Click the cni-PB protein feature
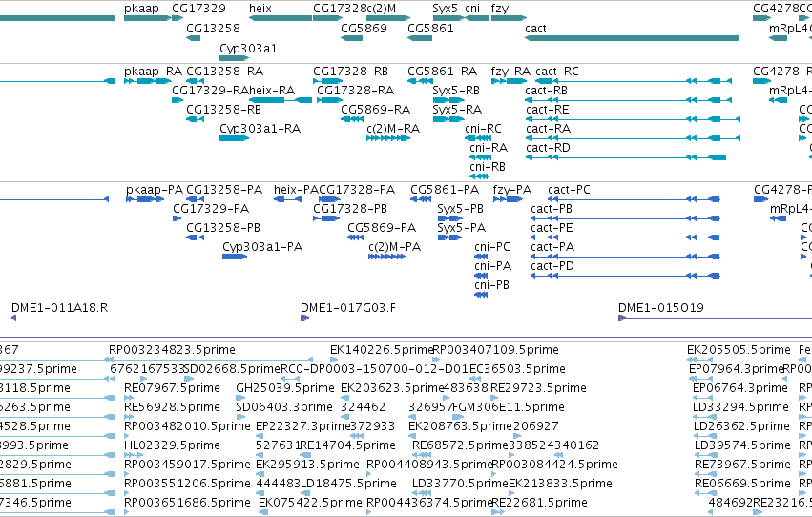The width and height of the screenshot is (812, 517). [481, 296]
